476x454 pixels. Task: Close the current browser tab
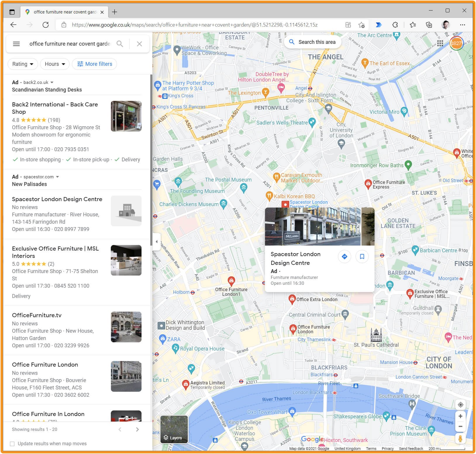point(102,12)
